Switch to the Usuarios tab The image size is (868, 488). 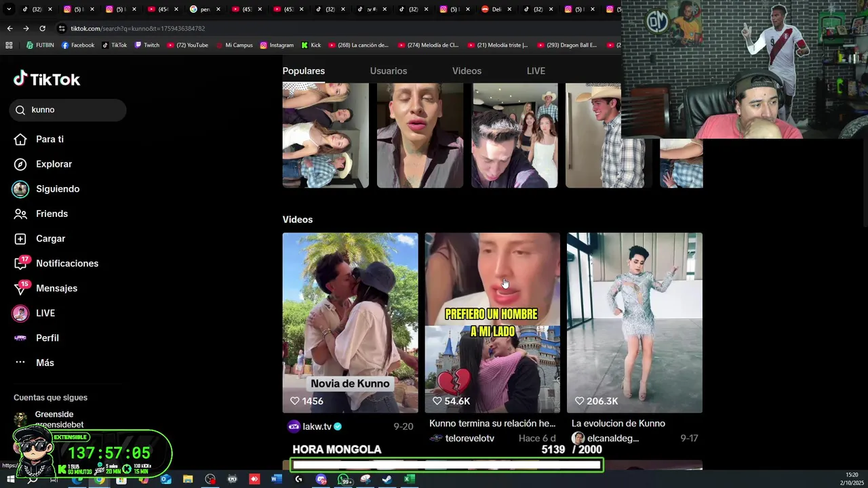coord(389,71)
